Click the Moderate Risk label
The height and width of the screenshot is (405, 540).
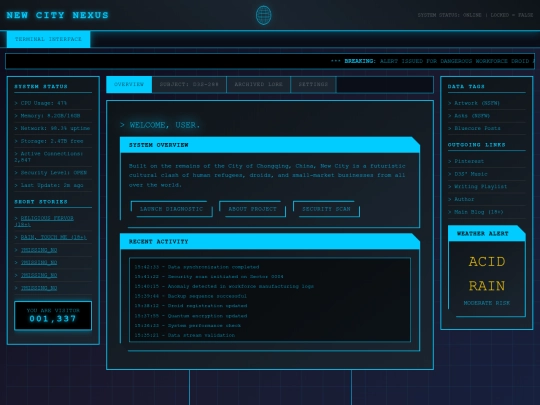coord(487,303)
